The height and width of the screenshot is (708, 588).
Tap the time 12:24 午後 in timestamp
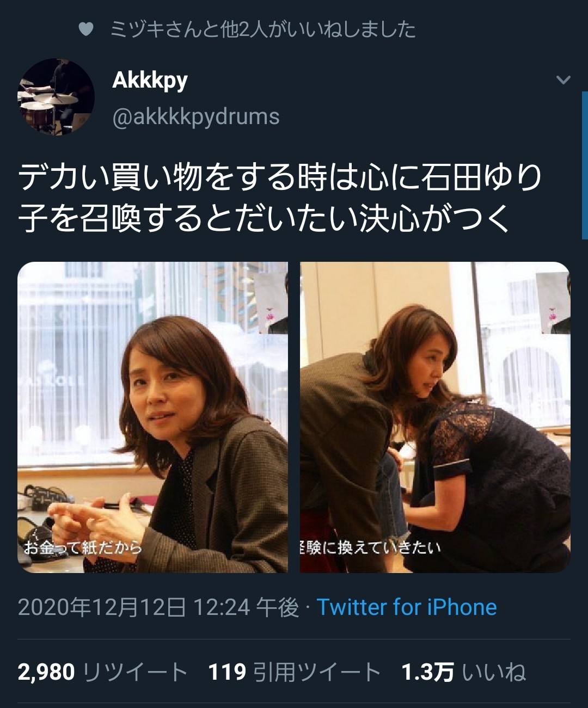[246, 607]
